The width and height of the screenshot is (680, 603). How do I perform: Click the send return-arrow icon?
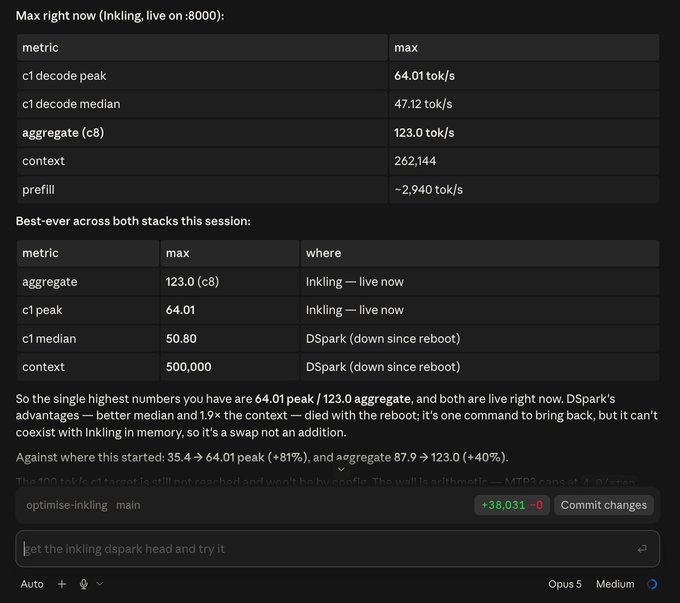point(642,549)
